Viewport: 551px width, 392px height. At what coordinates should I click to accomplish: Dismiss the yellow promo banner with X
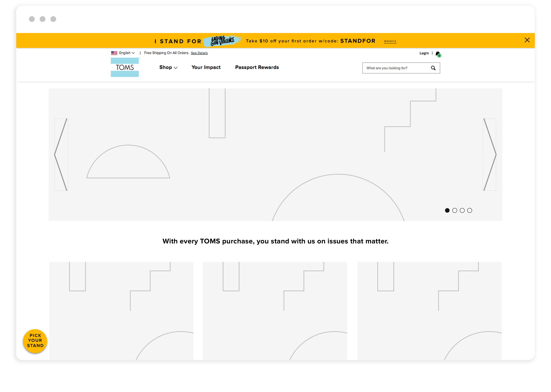(527, 40)
